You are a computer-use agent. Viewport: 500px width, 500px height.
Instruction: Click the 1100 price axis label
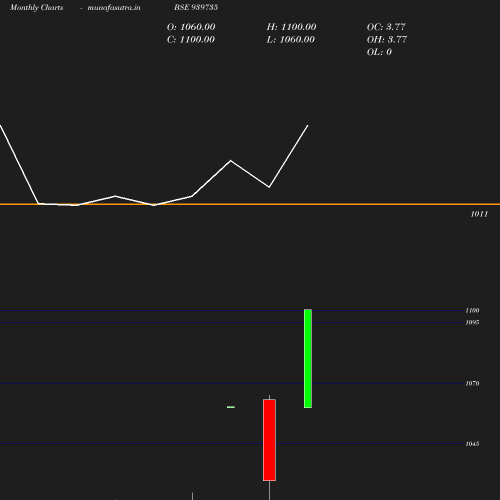point(472,310)
